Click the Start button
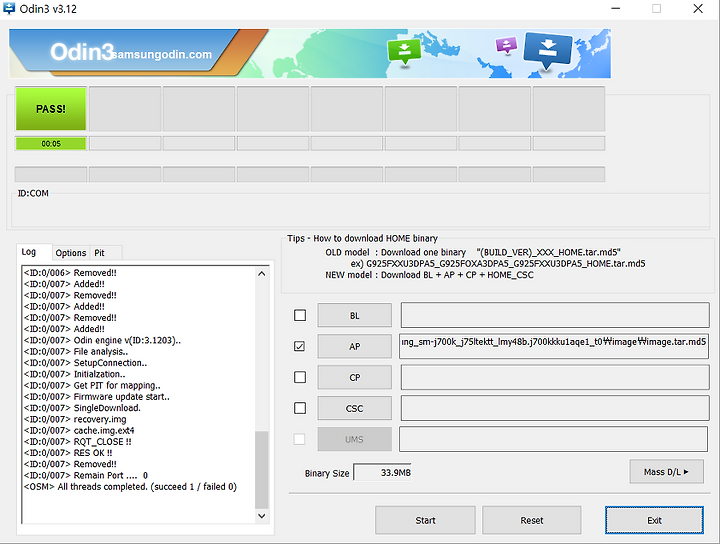Image resolution: width=720 pixels, height=544 pixels. point(425,520)
